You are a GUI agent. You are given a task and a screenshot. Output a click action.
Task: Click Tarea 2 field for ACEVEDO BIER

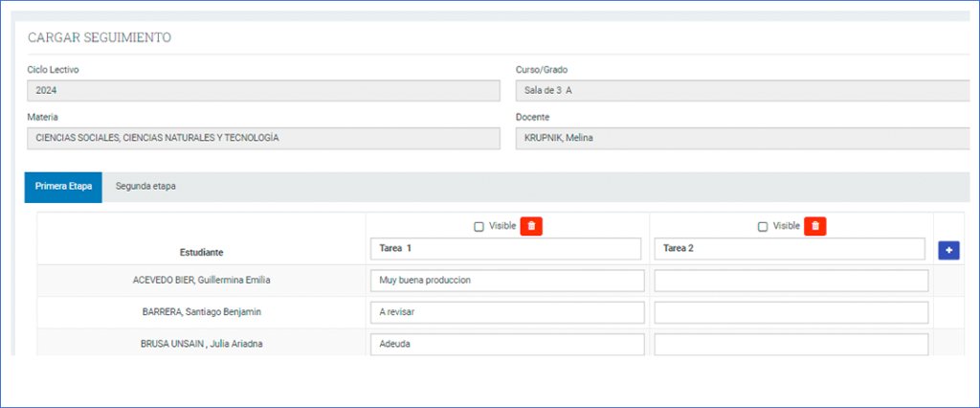(x=791, y=281)
